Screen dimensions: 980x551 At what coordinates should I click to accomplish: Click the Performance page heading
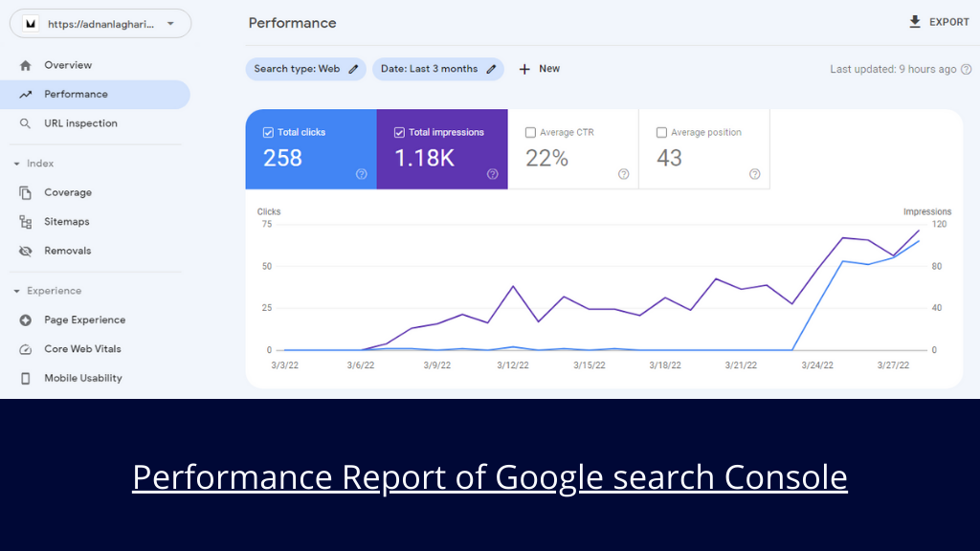coord(293,23)
